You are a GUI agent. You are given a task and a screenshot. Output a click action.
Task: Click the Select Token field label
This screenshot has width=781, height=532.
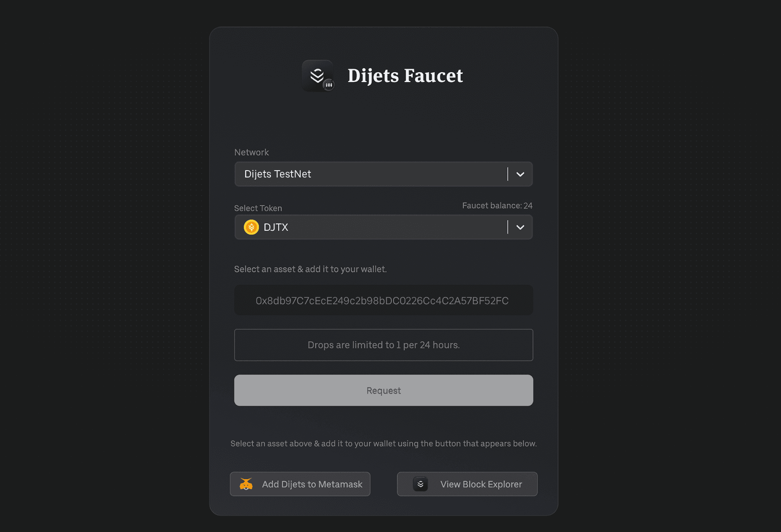point(258,208)
